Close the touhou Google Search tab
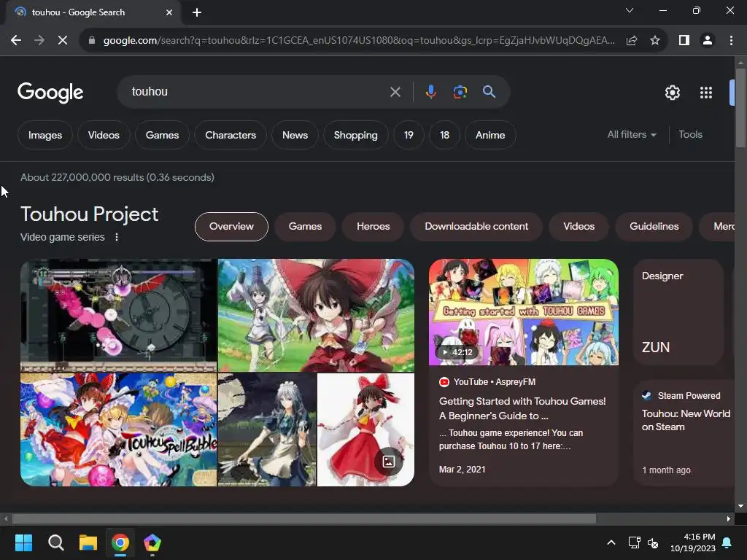This screenshot has width=747, height=560. click(169, 12)
